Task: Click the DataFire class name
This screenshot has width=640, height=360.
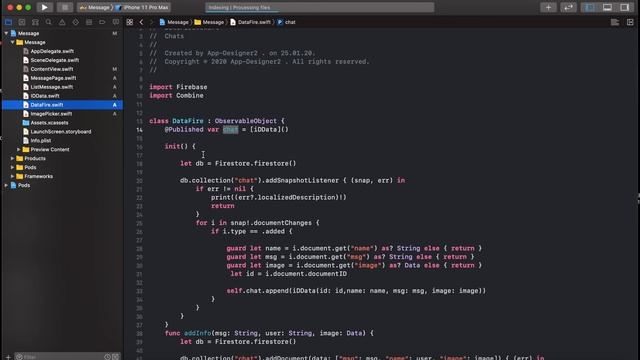Action: (x=188, y=121)
